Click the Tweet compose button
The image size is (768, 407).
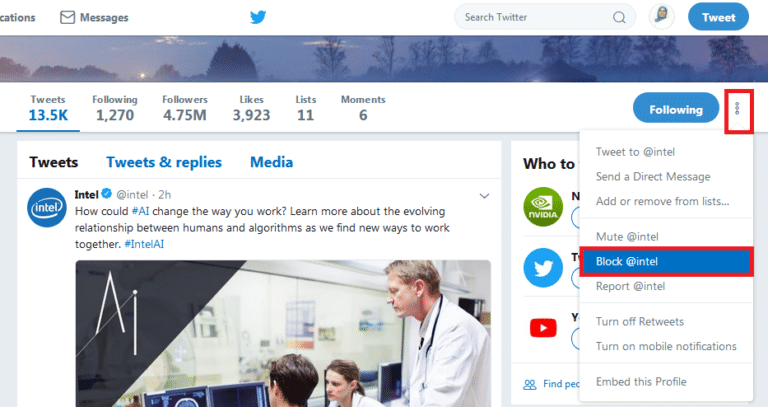click(718, 17)
